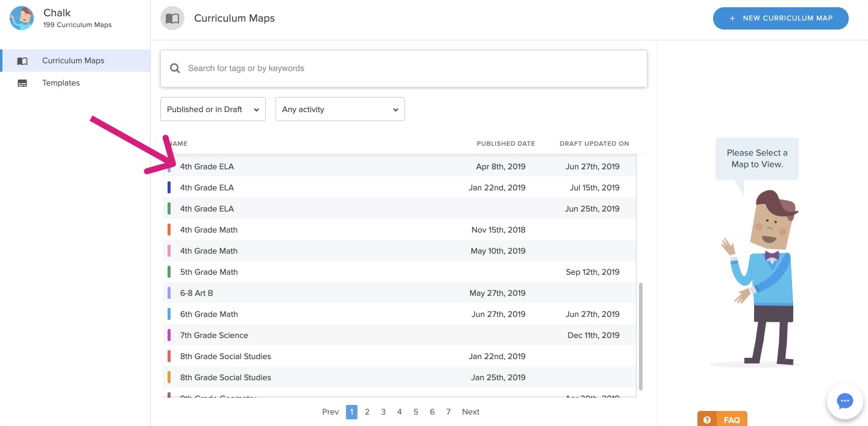Click the Next pagination link
The image size is (868, 426).
tap(470, 412)
